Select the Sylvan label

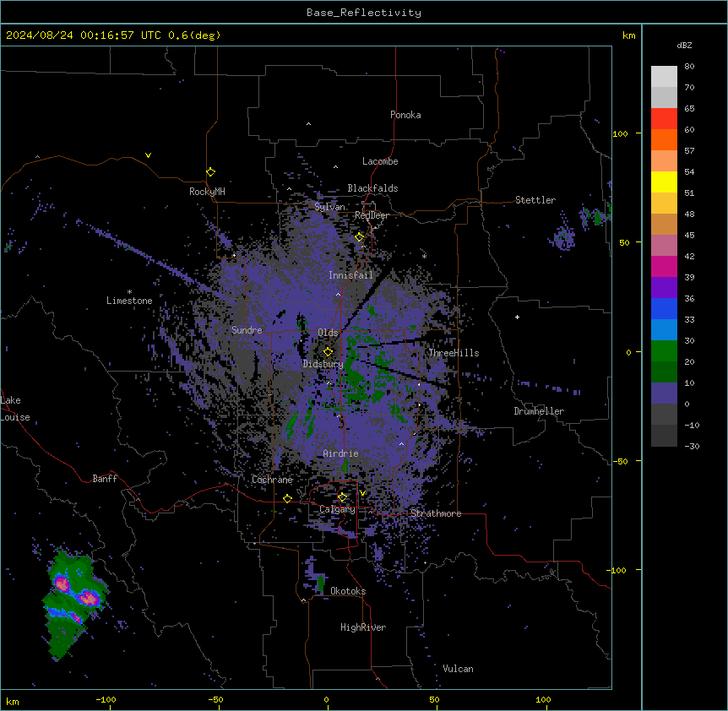[x=329, y=207]
